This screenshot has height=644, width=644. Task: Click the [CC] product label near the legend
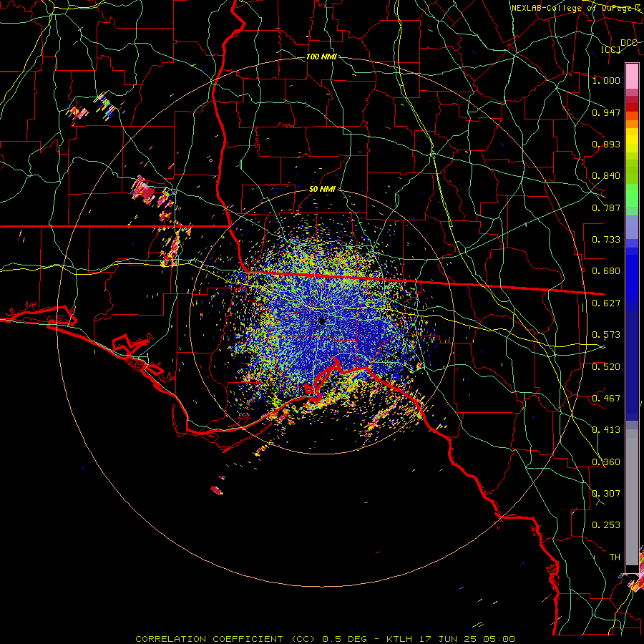611,49
